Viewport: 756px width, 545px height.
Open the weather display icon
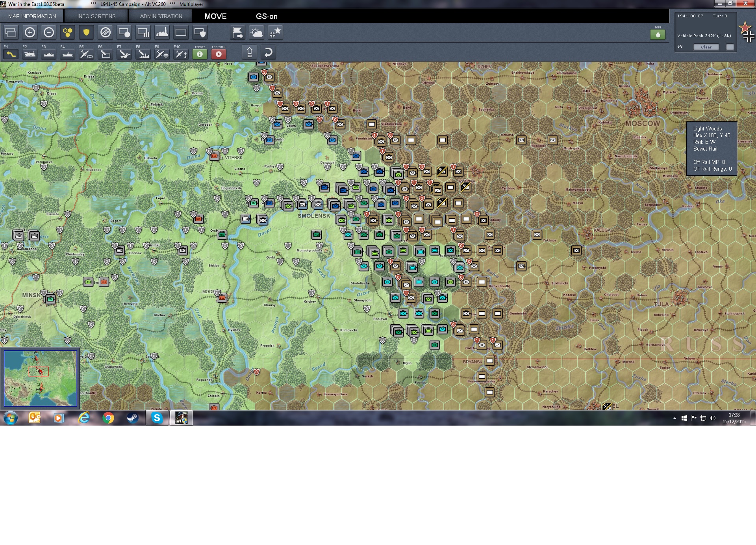point(257,33)
